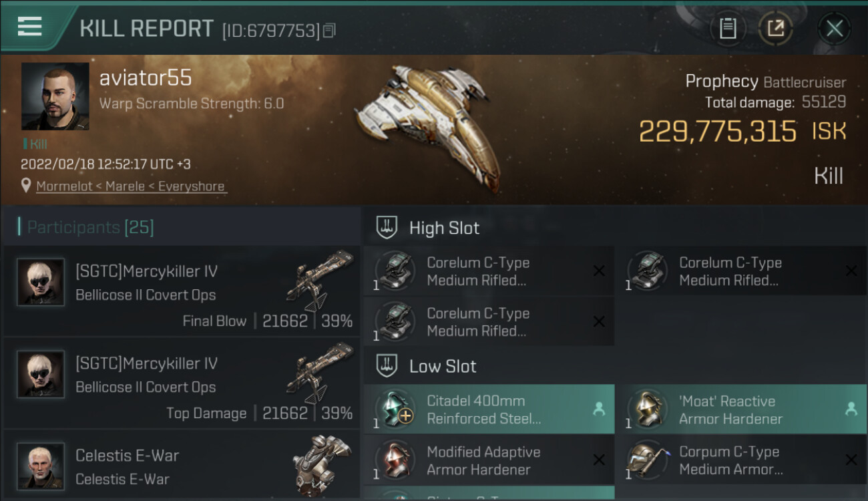868x501 pixels.
Task: Open Mercykiller IV Final Blow entry
Action: [x=182, y=291]
